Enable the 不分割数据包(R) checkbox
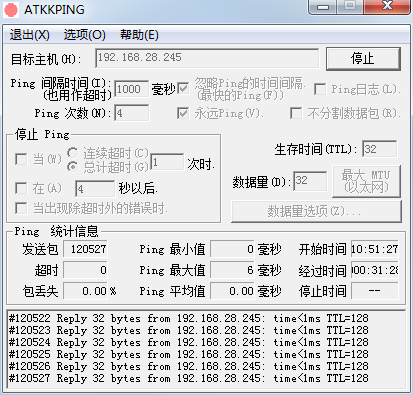The height and width of the screenshot is (395, 413). coord(296,113)
